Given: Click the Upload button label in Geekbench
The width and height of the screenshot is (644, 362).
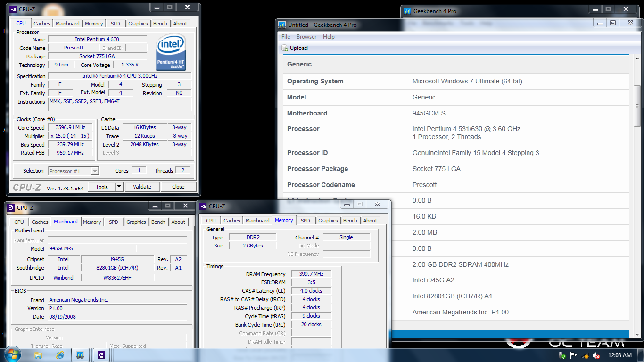Looking at the screenshot, I should pos(299,48).
